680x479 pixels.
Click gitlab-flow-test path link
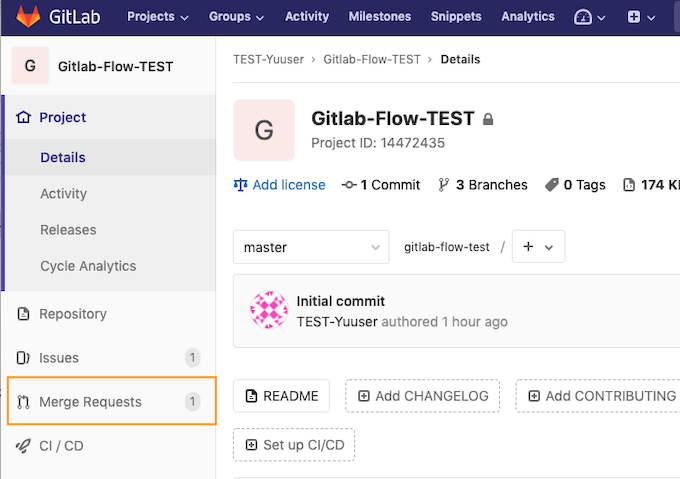point(447,247)
